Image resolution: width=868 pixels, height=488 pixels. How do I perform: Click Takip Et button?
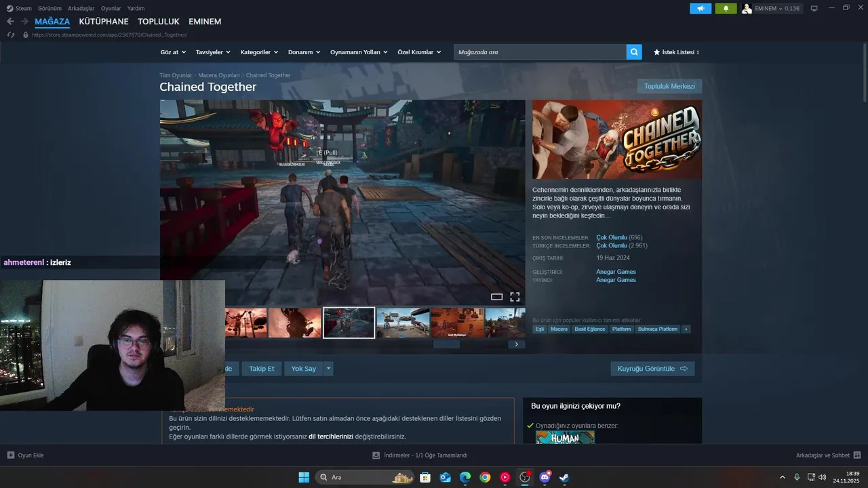pyautogui.click(x=262, y=369)
